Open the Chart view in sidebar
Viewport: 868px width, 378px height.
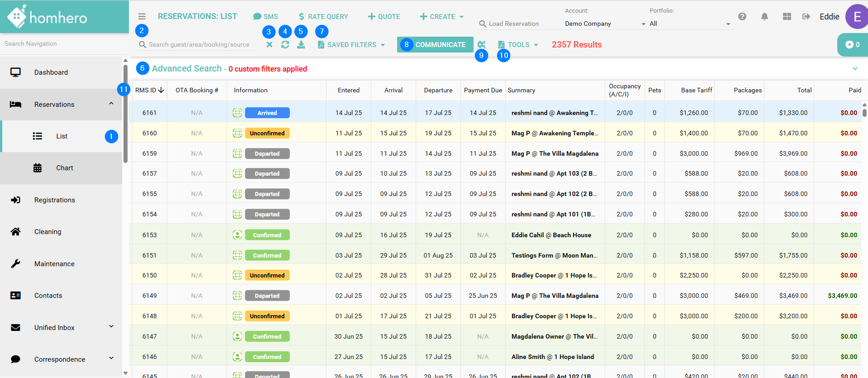64,168
